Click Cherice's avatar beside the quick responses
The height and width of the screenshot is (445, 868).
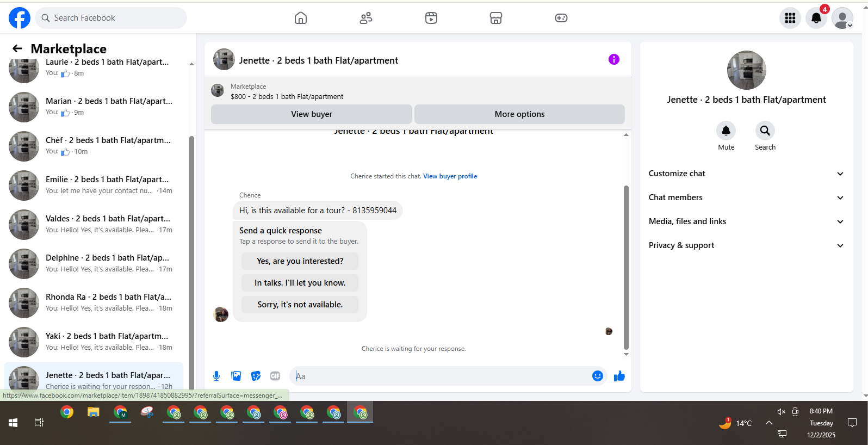point(221,314)
